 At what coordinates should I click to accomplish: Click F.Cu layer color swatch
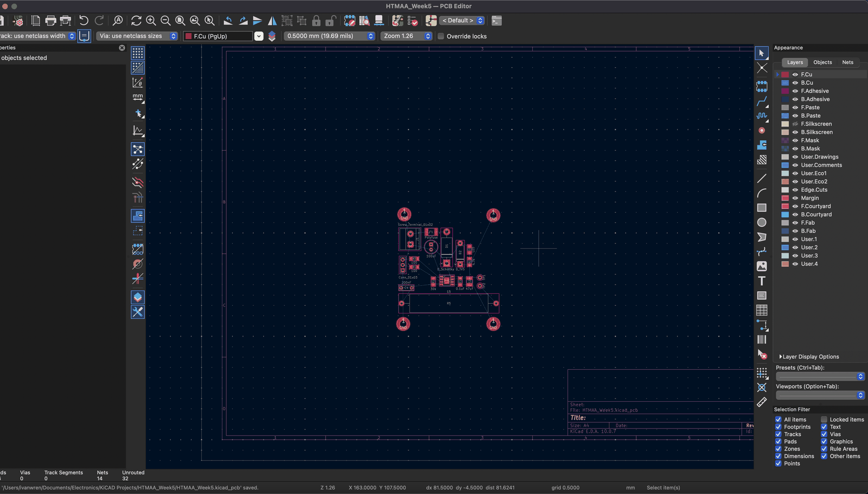(785, 75)
